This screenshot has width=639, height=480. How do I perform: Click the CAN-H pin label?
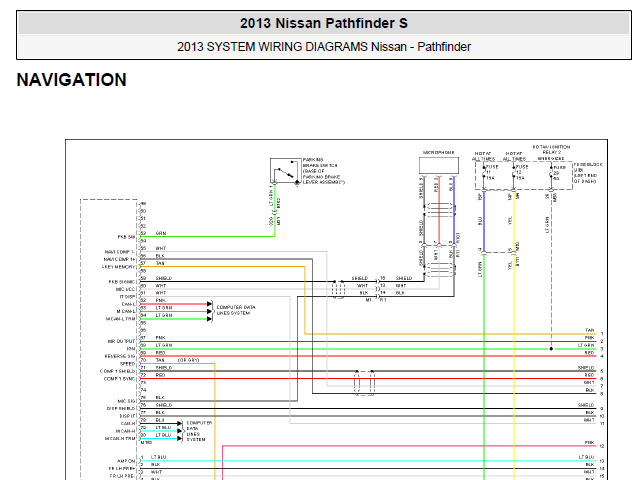(128, 424)
